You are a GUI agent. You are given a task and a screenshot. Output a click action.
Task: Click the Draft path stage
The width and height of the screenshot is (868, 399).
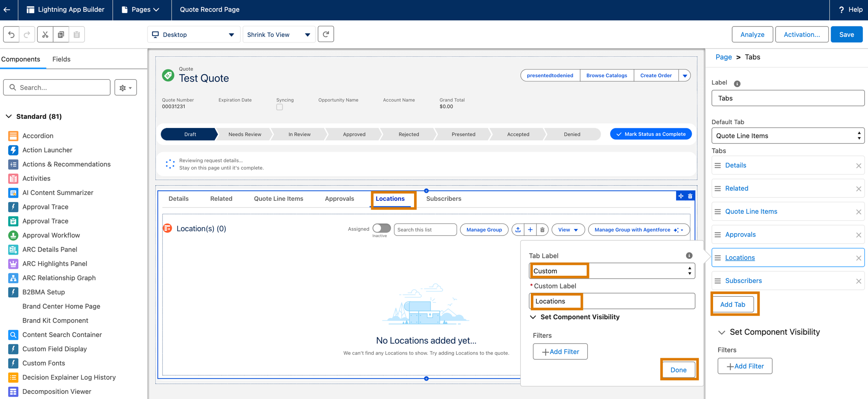click(x=189, y=134)
